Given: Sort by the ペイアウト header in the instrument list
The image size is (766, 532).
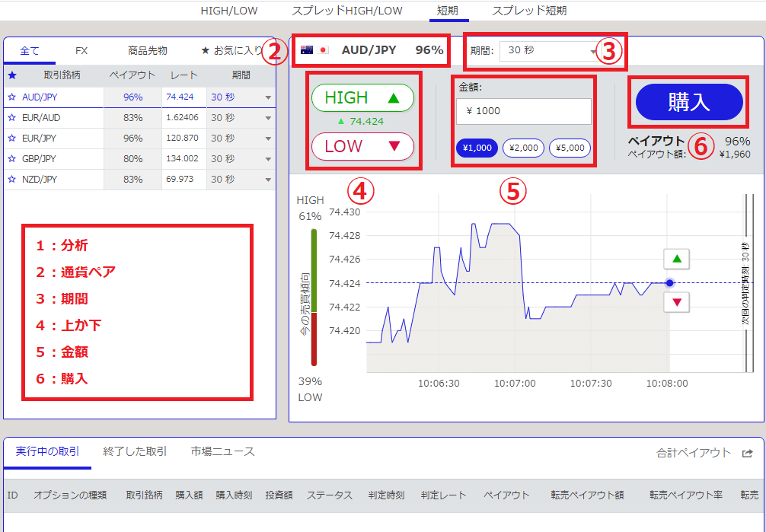Looking at the screenshot, I should click(132, 75).
